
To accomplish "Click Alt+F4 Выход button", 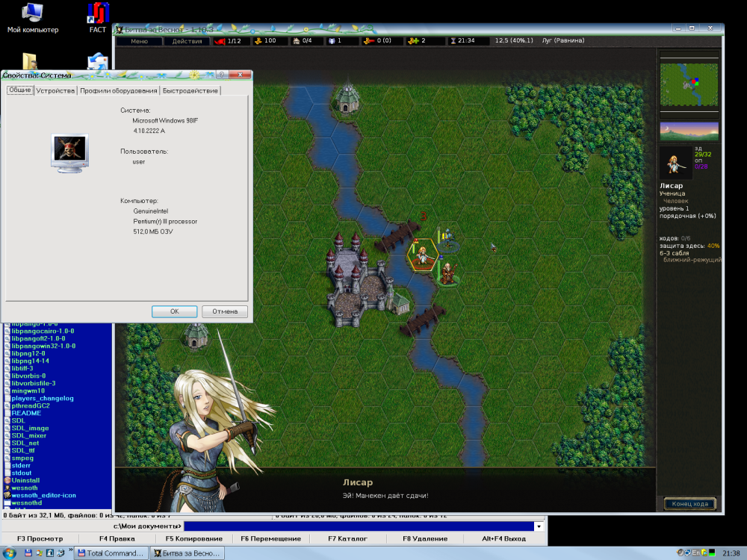I will tap(504, 538).
